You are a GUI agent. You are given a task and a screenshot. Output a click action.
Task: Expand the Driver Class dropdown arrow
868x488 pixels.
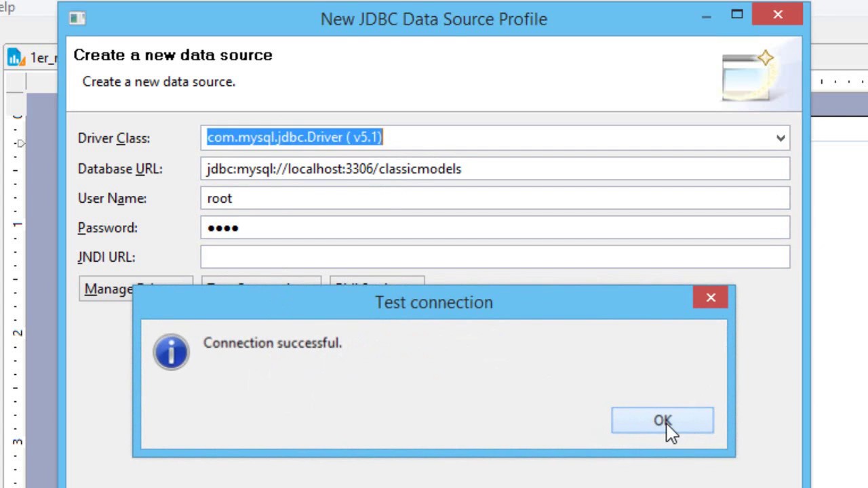coord(781,138)
